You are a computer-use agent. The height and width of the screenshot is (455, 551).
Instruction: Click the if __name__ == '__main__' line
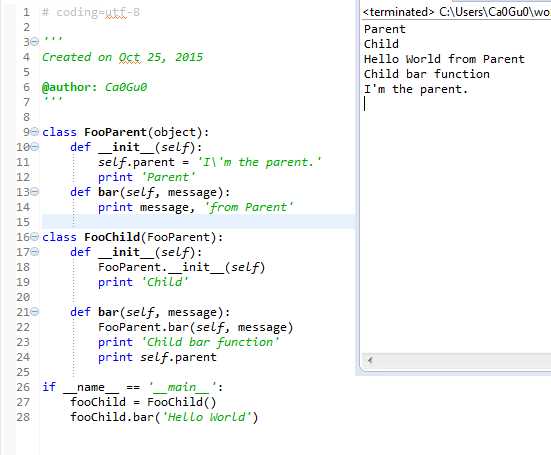point(132,387)
